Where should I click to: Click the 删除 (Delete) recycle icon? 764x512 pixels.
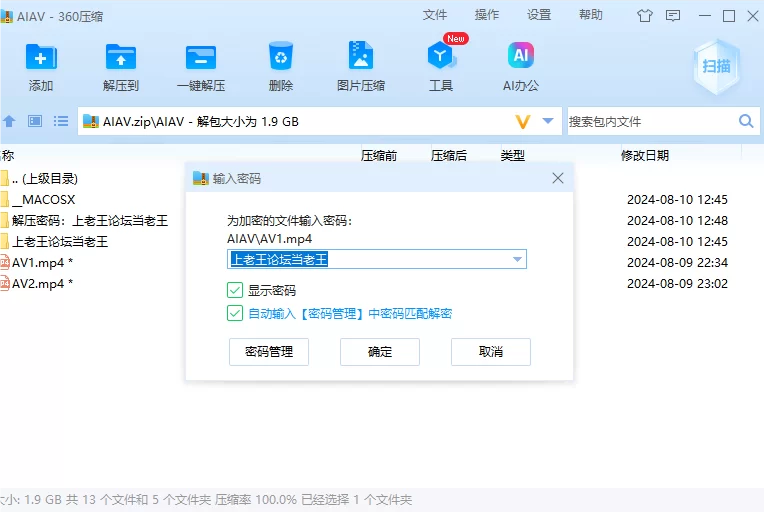[281, 58]
